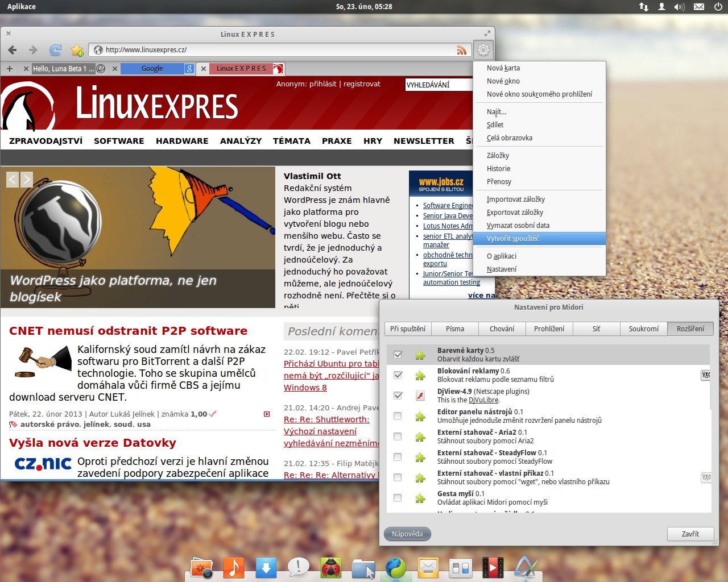Open the user indicator in top panel
Viewport: 728px width, 582px height.
661,7
